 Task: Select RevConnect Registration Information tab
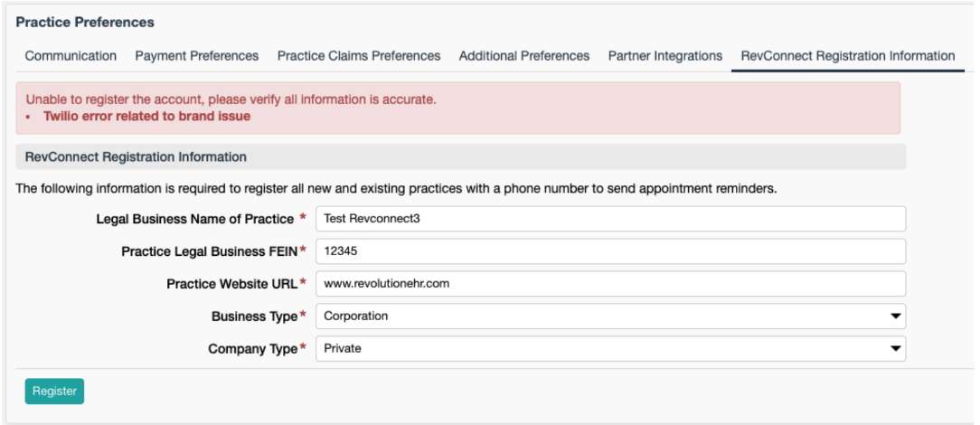click(847, 56)
